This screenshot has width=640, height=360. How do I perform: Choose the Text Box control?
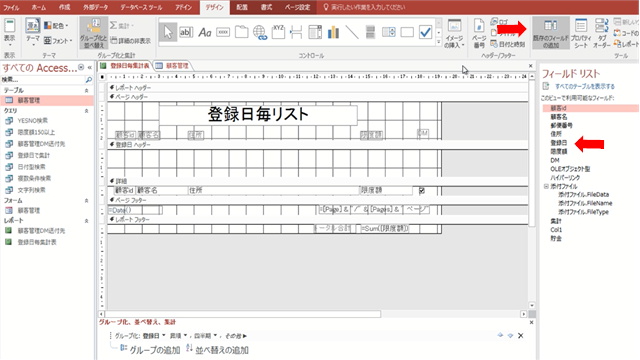(x=186, y=32)
